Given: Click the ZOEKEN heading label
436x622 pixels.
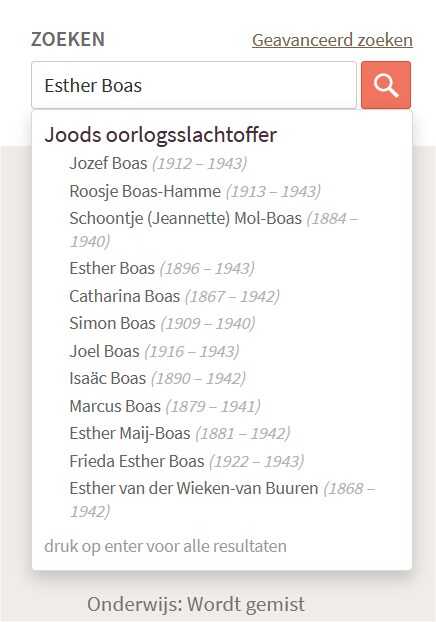Looking at the screenshot, I should pos(68,40).
